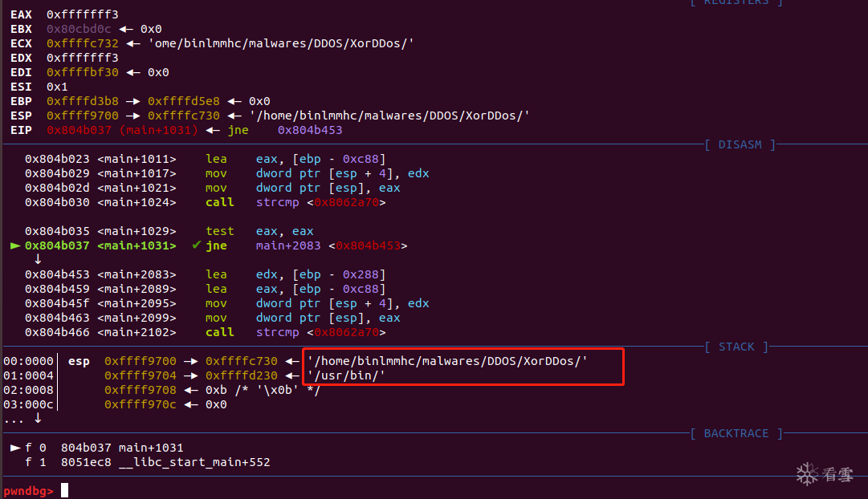
Task: Select the test eax, eax instruction
Action: point(259,231)
